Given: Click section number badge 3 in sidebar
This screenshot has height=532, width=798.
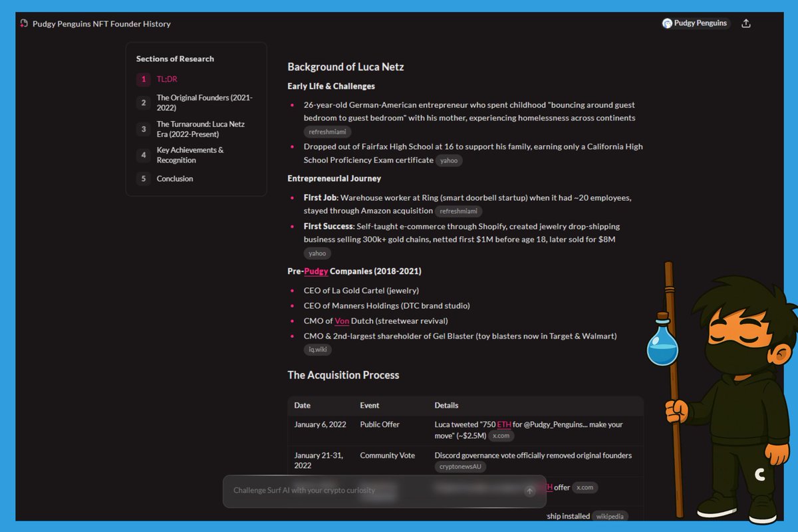Looking at the screenshot, I should [143, 129].
